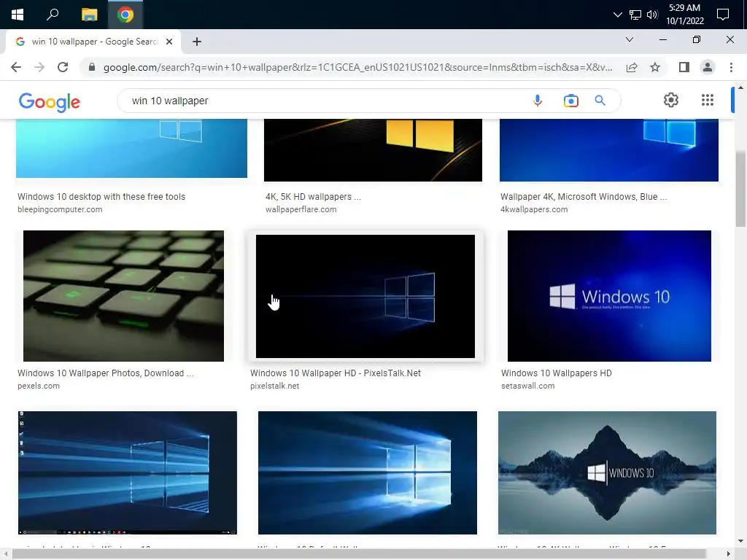Screen dimensions: 747x560
Task: Toggle Chrome side panel
Action: pos(684,67)
